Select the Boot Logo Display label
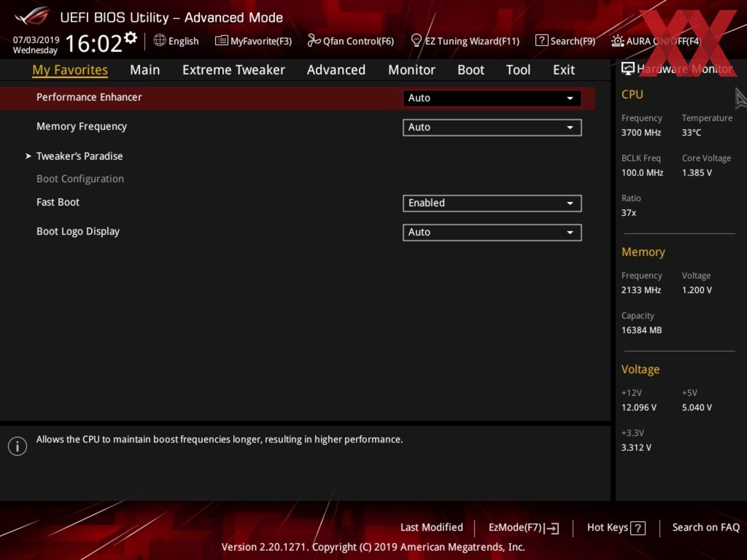Viewport: 747px width, 560px height. click(x=78, y=231)
